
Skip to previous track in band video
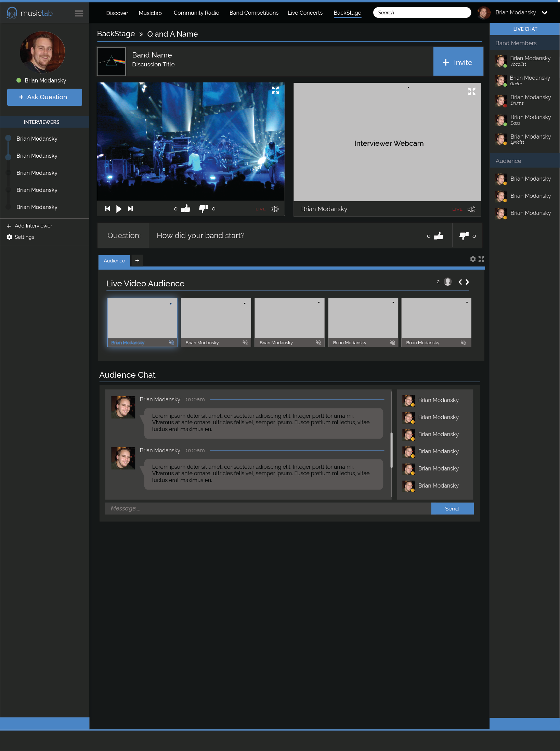[108, 209]
